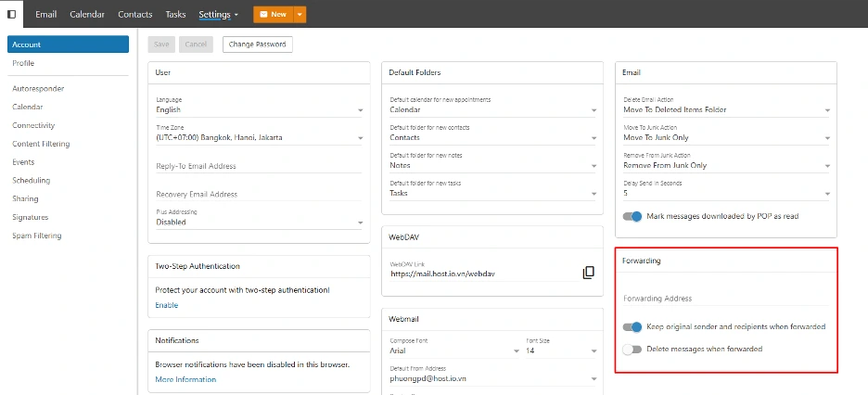Toggle Keep original sender and recipients when forwarded

pyautogui.click(x=632, y=327)
